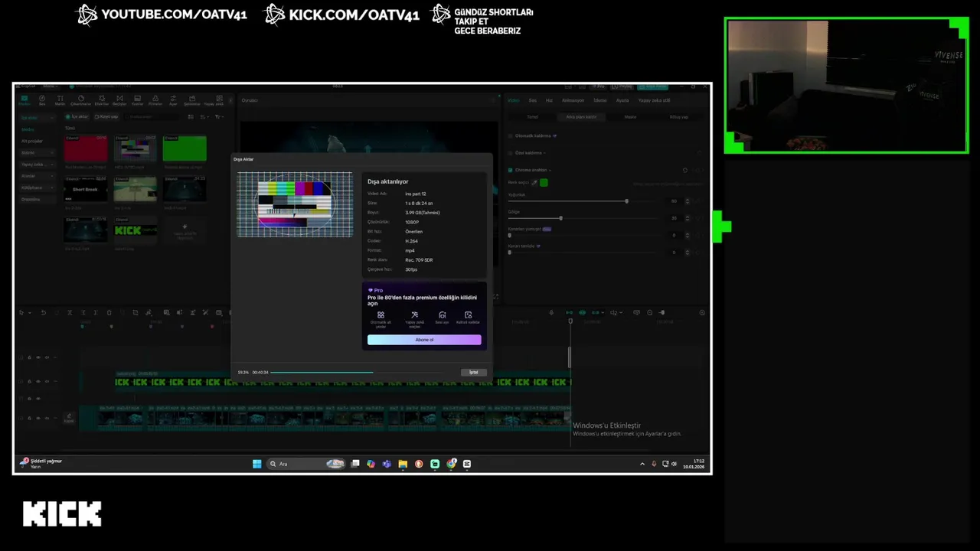
Task: Select the Yapay zeka stili tab
Action: pyautogui.click(x=655, y=100)
